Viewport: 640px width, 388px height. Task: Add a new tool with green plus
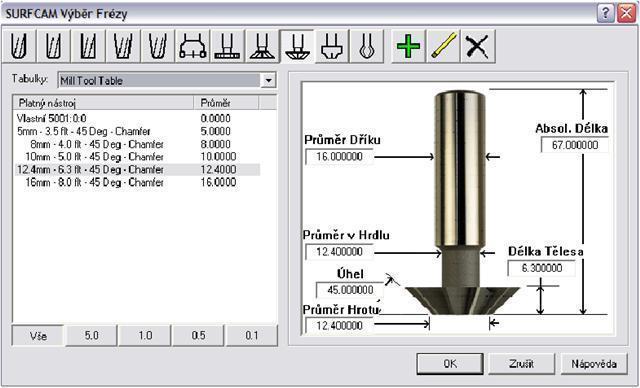(408, 46)
